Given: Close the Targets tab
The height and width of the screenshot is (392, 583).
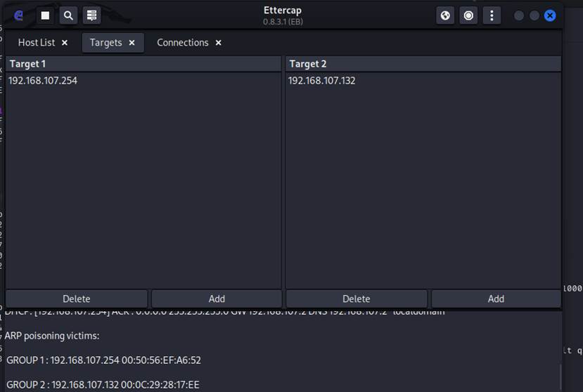Looking at the screenshot, I should 132,43.
